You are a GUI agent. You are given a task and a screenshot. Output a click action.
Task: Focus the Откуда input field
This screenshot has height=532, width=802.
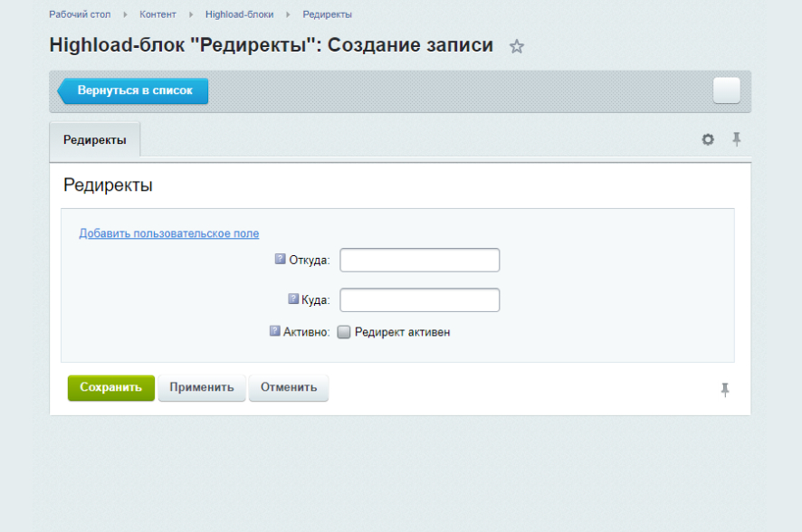(419, 259)
